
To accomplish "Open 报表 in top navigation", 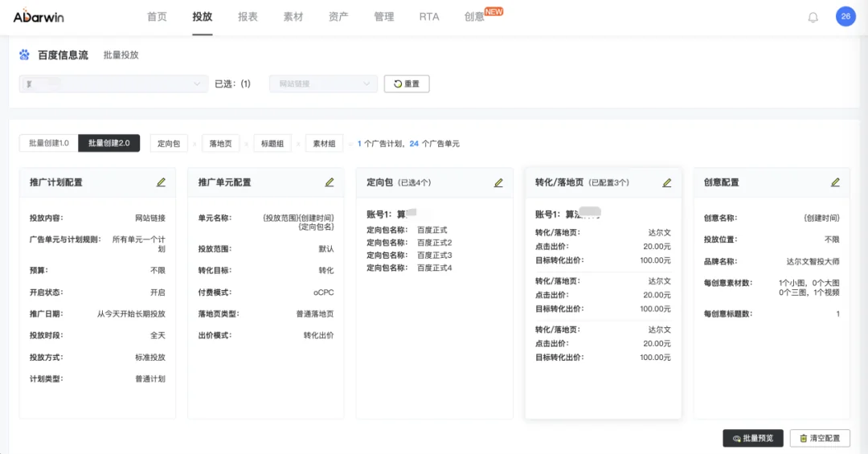I will click(248, 17).
